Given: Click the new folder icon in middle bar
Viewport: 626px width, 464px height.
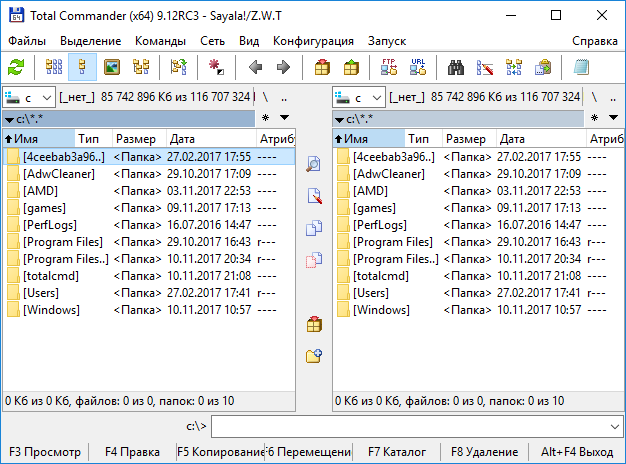Looking at the screenshot, I should pyautogui.click(x=314, y=355).
